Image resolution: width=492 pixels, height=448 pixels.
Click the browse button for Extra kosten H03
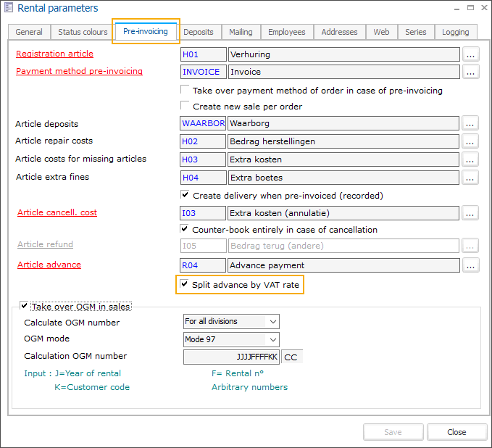pos(471,159)
